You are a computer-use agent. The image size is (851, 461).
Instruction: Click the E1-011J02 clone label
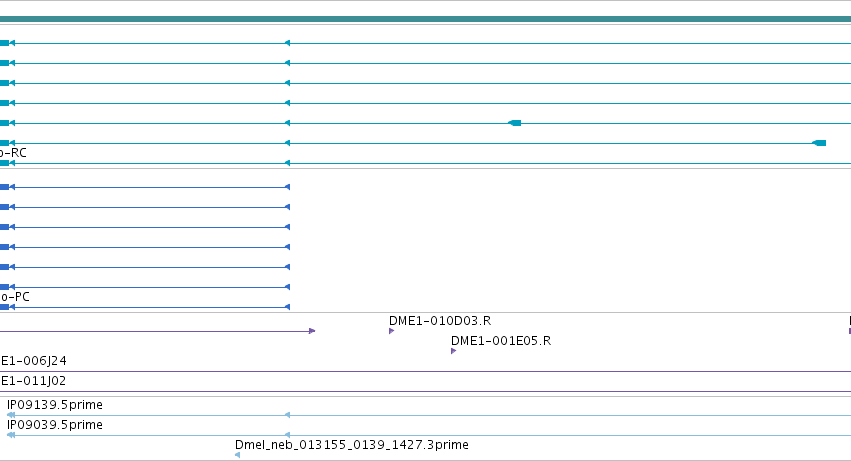click(x=33, y=381)
